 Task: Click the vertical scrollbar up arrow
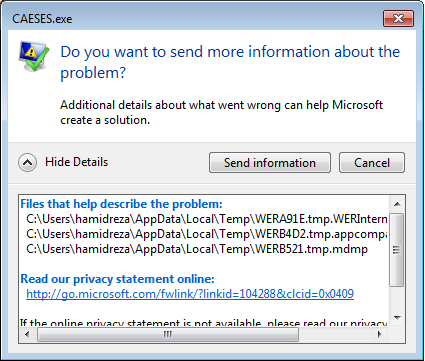(397, 204)
